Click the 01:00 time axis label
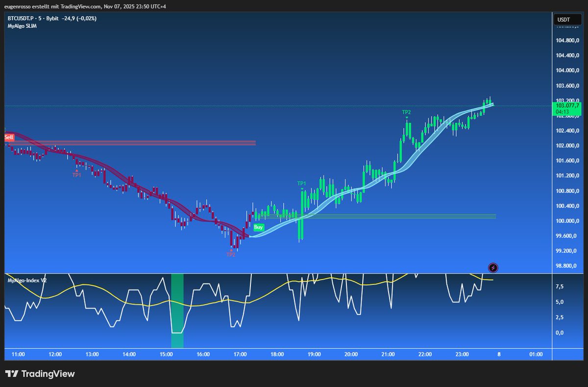588x387 pixels. (x=536, y=354)
